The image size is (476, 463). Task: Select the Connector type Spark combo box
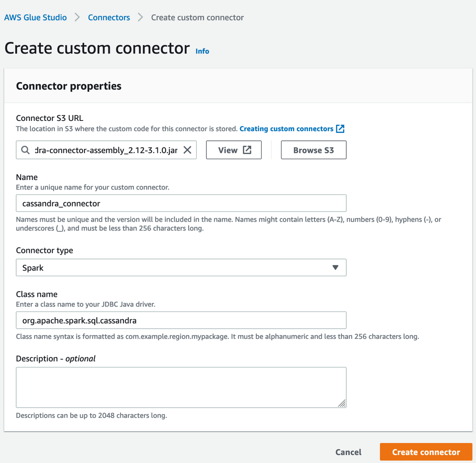(x=175, y=268)
